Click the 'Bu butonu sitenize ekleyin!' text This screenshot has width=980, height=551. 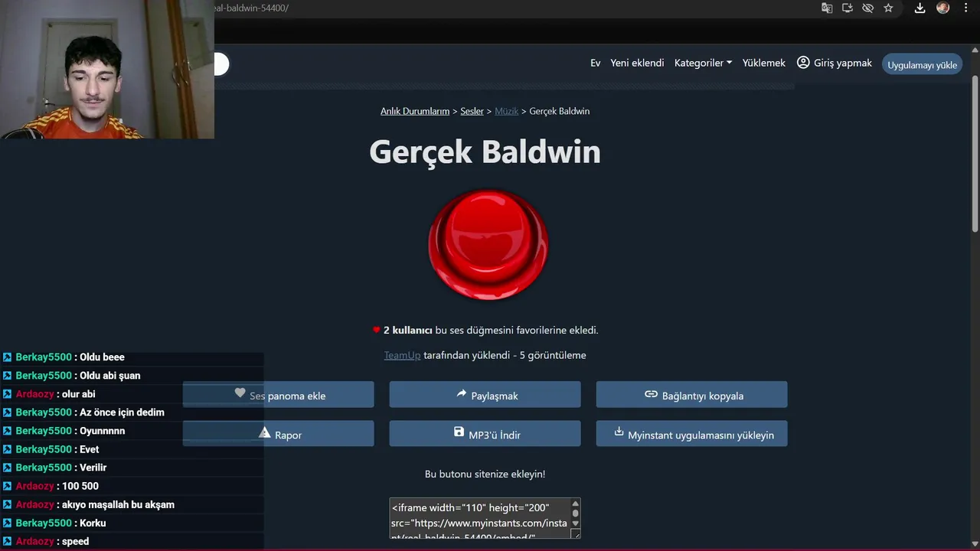(x=485, y=474)
